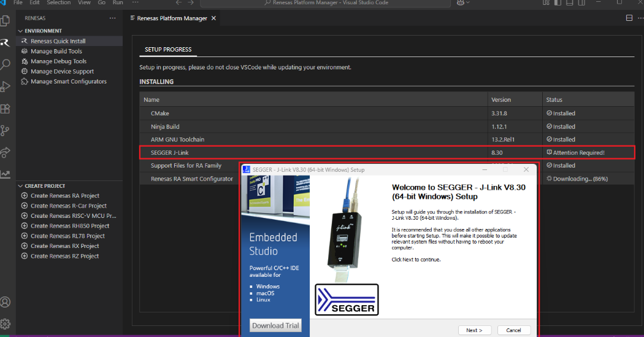Open the Extensions view

point(6,109)
